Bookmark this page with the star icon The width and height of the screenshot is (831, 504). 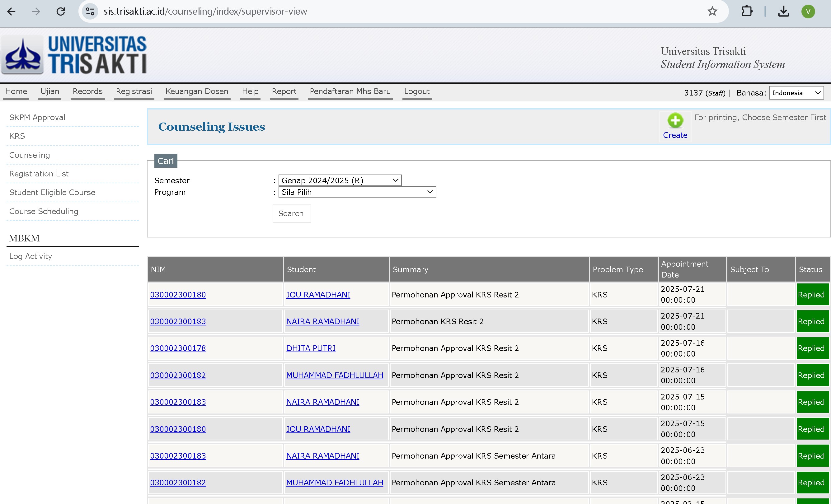[x=712, y=12]
